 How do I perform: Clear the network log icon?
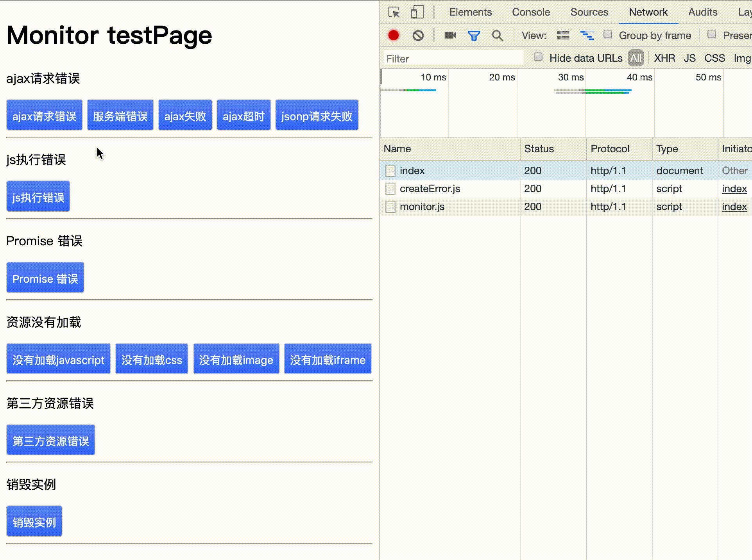coord(418,36)
